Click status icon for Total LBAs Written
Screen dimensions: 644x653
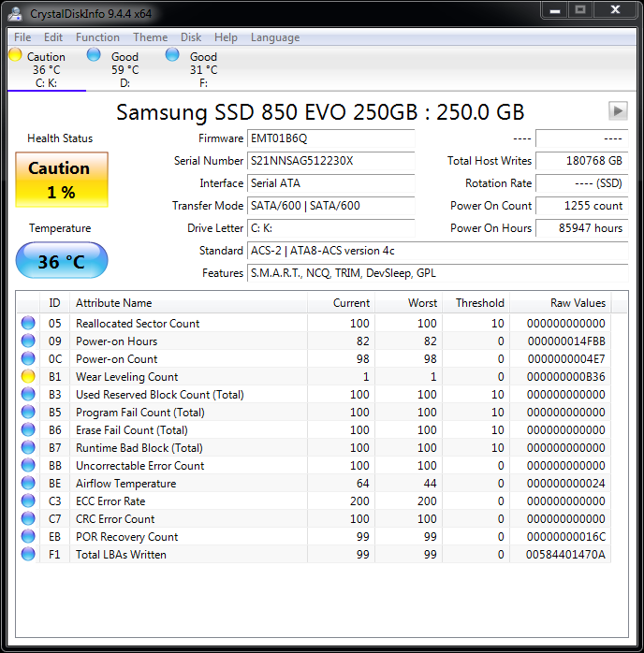click(x=28, y=554)
